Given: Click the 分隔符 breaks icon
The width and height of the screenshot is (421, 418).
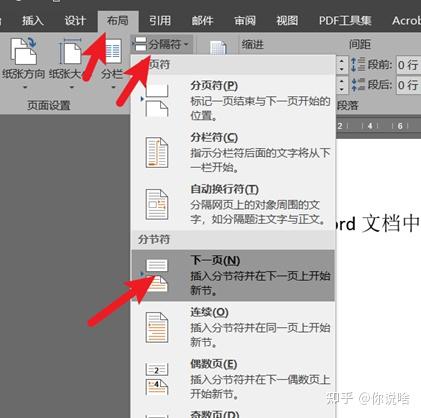Looking at the screenshot, I should click(x=140, y=44).
